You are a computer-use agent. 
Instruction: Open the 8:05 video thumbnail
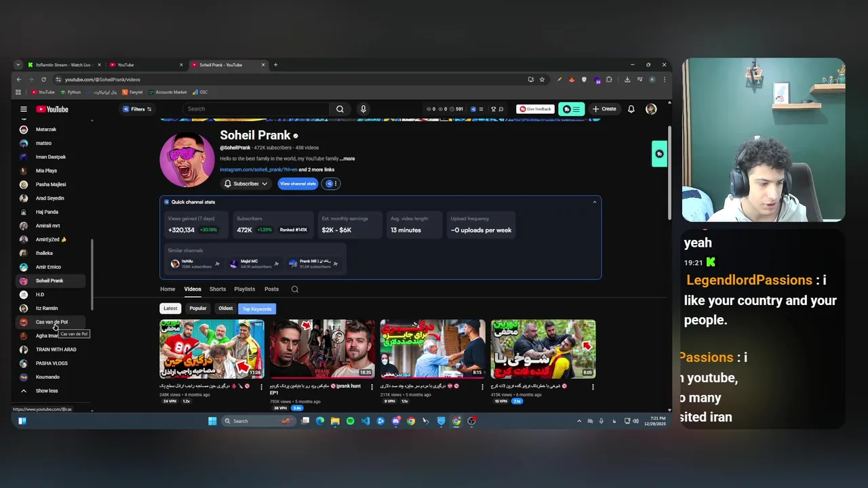(x=543, y=349)
